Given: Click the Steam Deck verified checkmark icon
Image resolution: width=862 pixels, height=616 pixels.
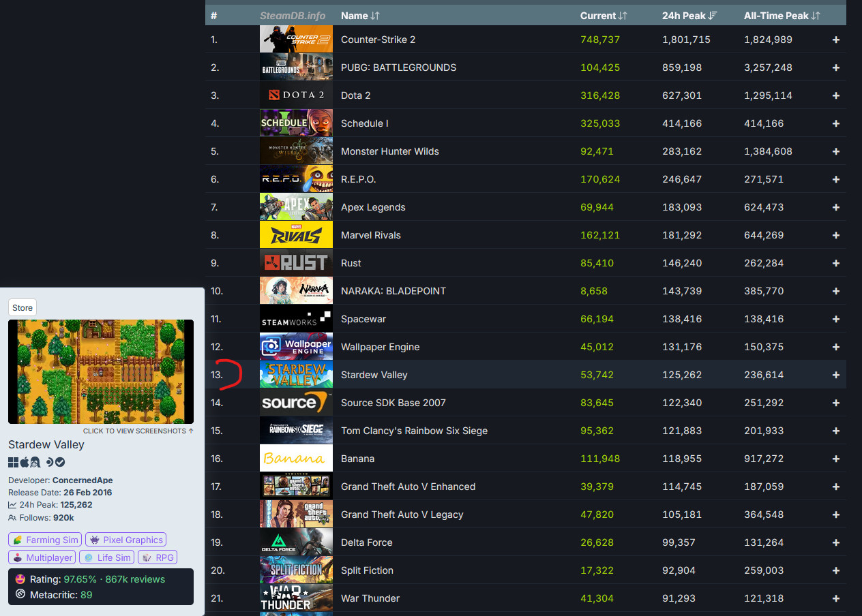Looking at the screenshot, I should tap(60, 462).
